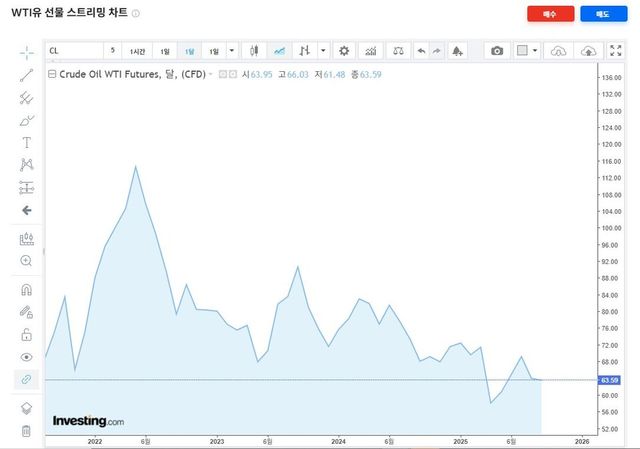Image resolution: width=640 pixels, height=449 pixels.
Task: Toggle the highlighted link tool in sidebar
Action: [x=26, y=380]
